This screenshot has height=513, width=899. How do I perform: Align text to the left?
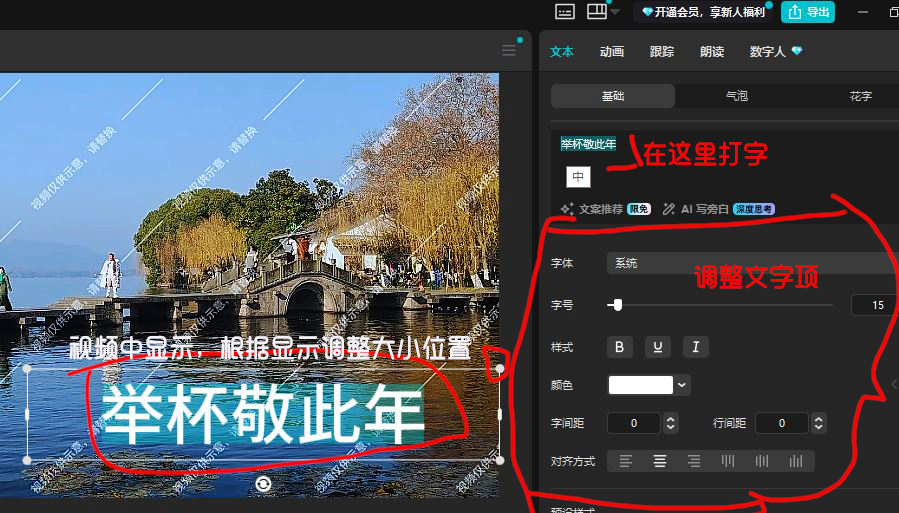pyautogui.click(x=626, y=461)
